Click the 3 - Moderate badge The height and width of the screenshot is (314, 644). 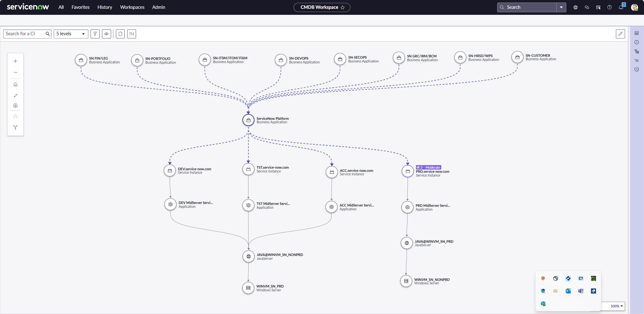pyautogui.click(x=428, y=167)
